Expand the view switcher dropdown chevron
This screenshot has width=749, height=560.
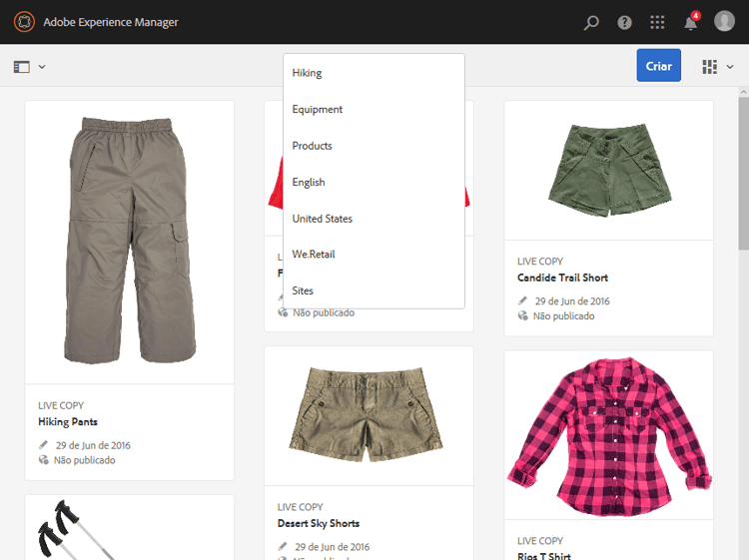coord(730,67)
